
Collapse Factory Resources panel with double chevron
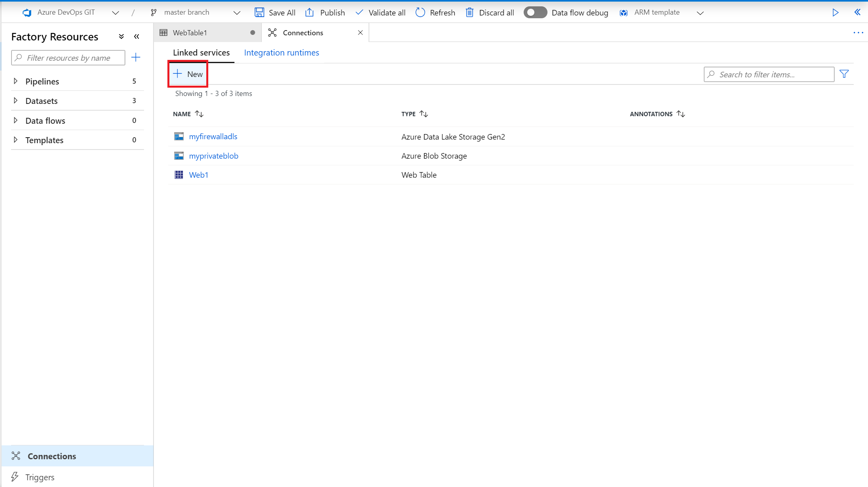coord(136,36)
